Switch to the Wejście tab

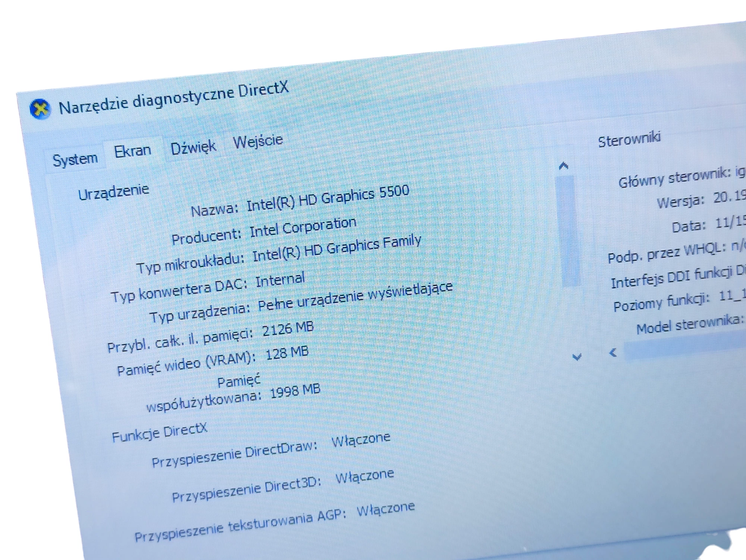(258, 141)
